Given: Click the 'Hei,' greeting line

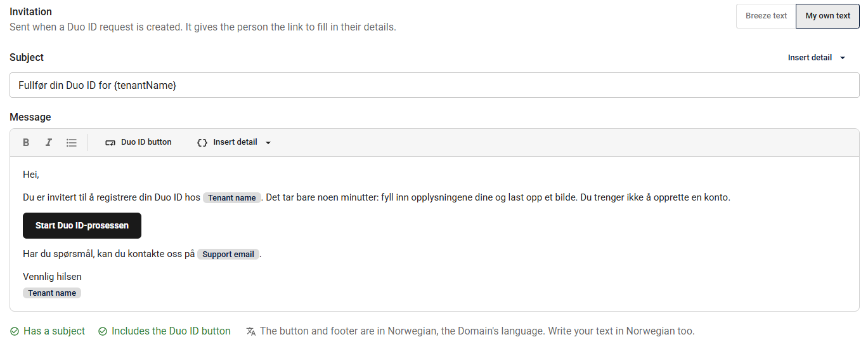Looking at the screenshot, I should pos(31,175).
